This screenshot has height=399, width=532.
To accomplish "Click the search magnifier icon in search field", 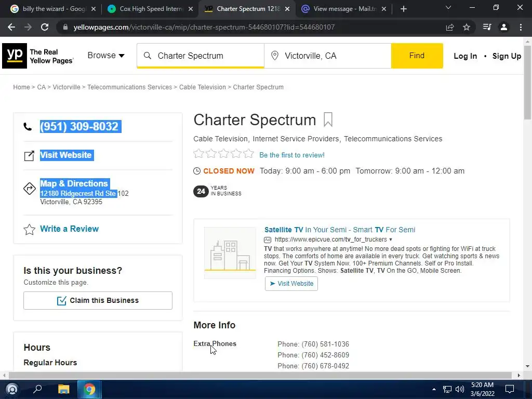I will click(147, 56).
